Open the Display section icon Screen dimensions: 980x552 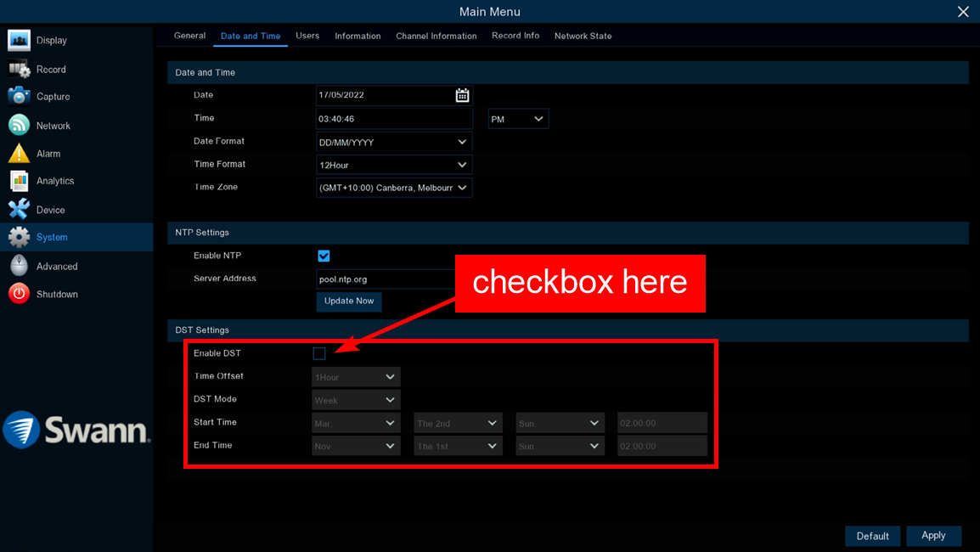(x=19, y=40)
